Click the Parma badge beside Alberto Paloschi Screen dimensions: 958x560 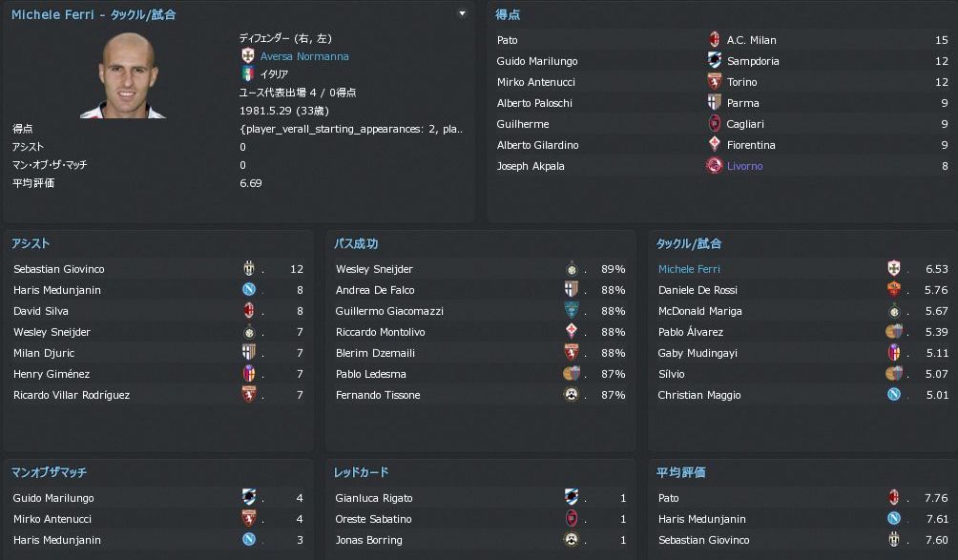[x=713, y=103]
